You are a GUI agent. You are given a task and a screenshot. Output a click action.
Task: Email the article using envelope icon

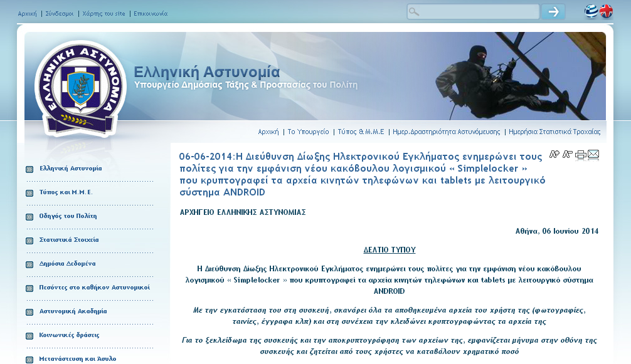593,154
